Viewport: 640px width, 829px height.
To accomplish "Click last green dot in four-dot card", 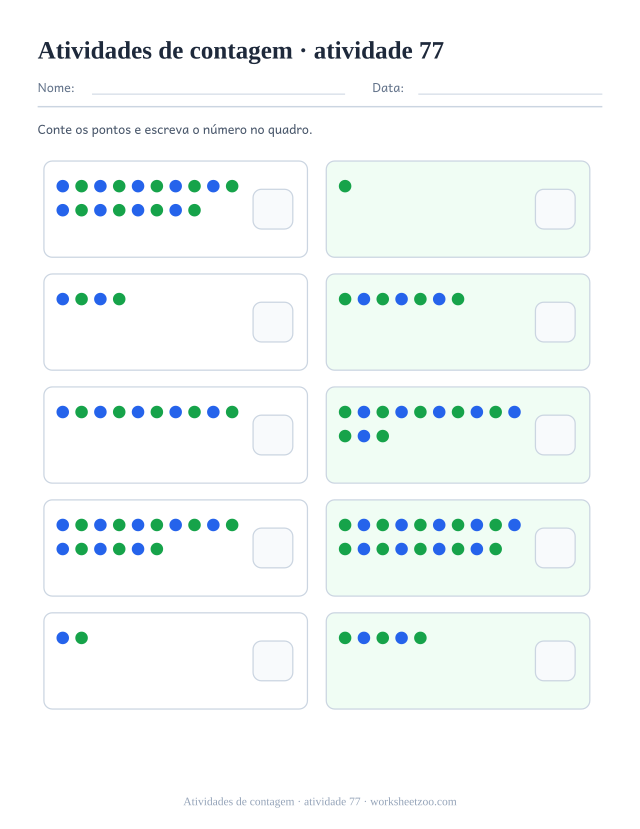I will coord(119,299).
